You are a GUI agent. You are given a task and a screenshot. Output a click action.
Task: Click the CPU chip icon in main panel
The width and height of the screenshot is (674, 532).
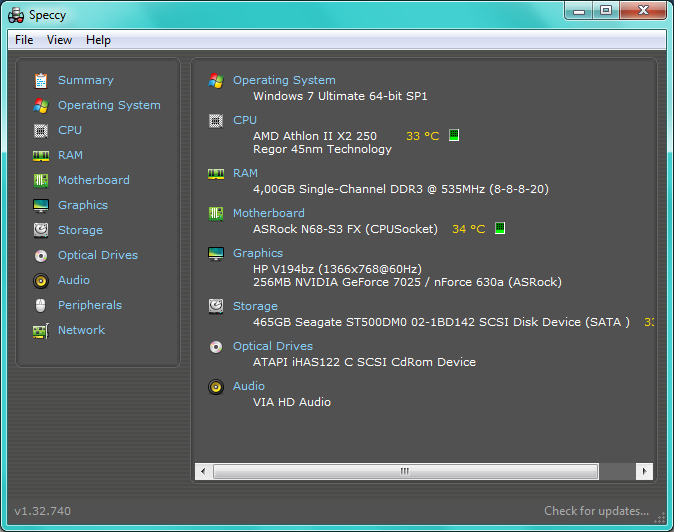[216, 121]
